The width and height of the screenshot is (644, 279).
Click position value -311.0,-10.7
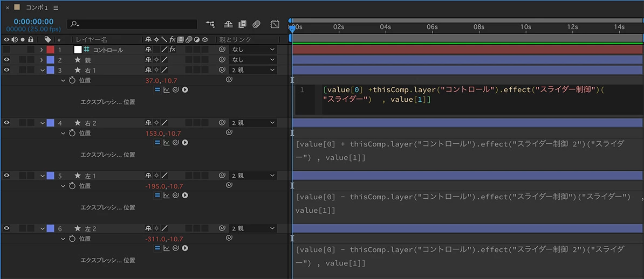165,239
